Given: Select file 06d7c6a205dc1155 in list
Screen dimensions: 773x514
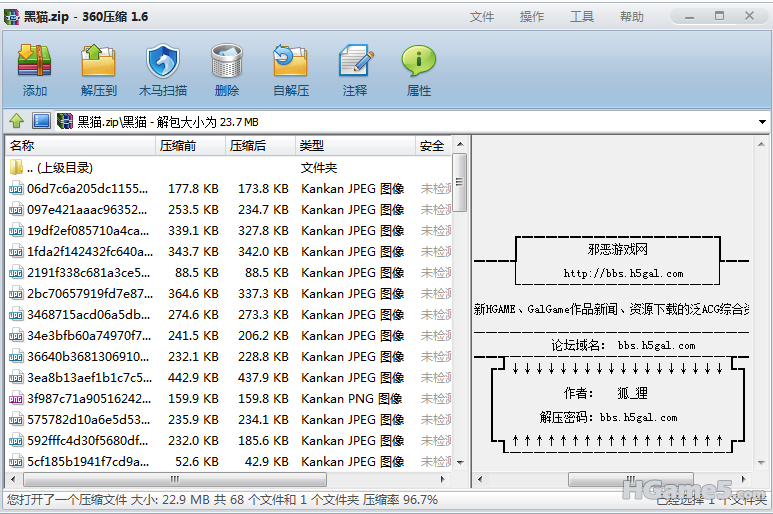Looking at the screenshot, I should [87, 189].
